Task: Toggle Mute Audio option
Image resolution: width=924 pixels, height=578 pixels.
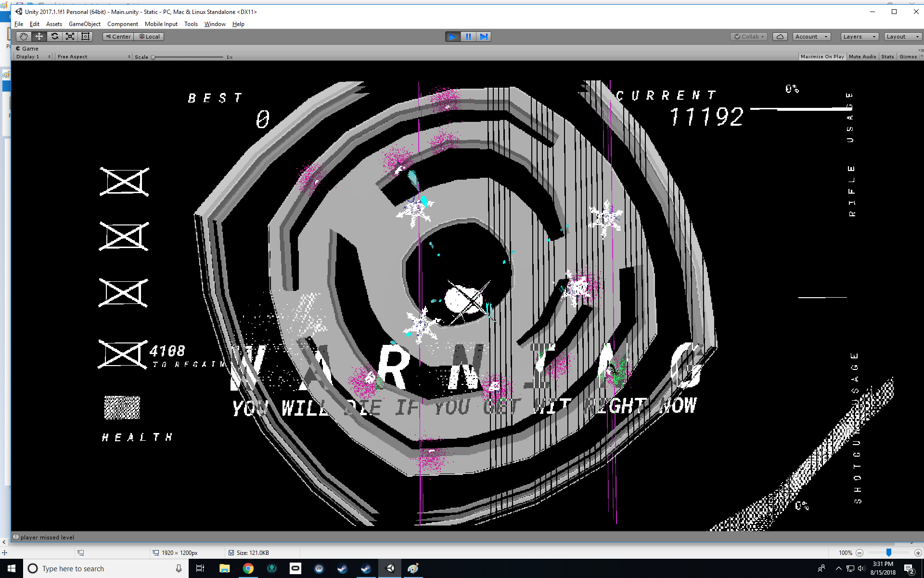Action: click(x=862, y=57)
